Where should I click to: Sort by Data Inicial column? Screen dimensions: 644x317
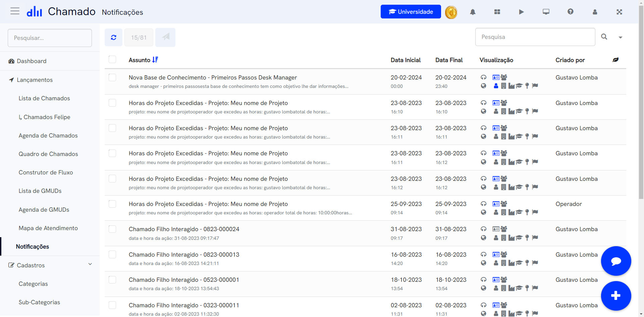click(x=406, y=60)
